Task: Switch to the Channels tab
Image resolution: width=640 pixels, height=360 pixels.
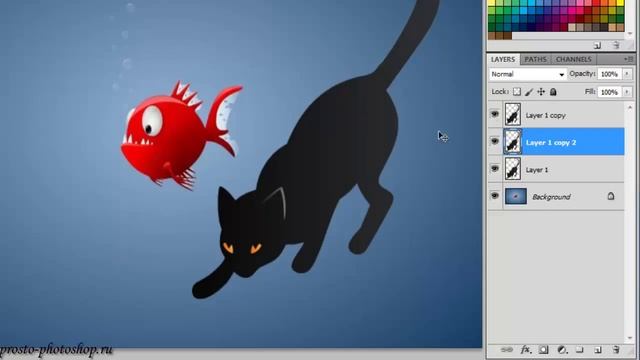Action: pyautogui.click(x=573, y=59)
